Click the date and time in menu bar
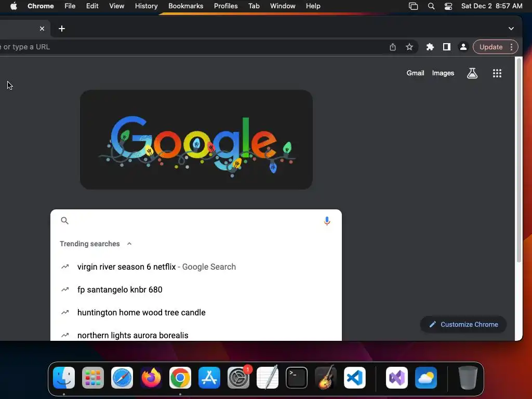 pos(491,6)
